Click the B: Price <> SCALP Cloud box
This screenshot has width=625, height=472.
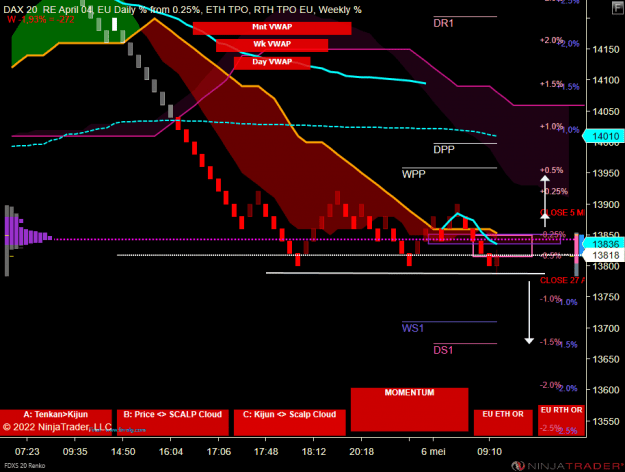pos(173,423)
